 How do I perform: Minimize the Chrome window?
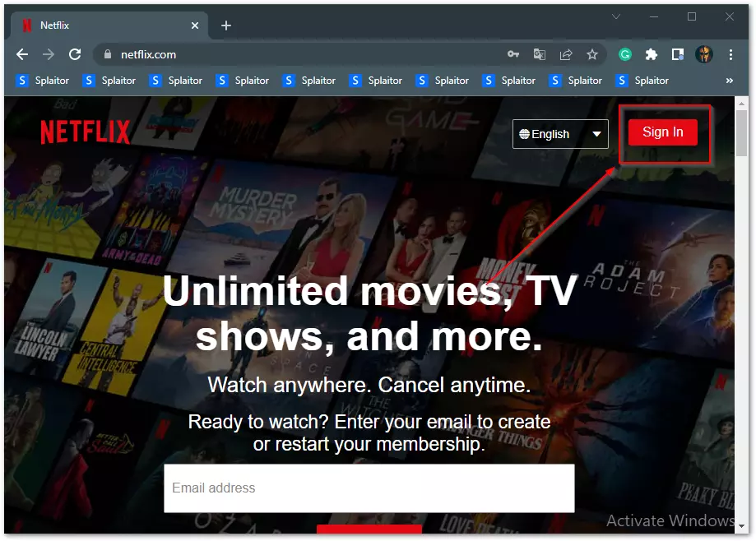(654, 17)
